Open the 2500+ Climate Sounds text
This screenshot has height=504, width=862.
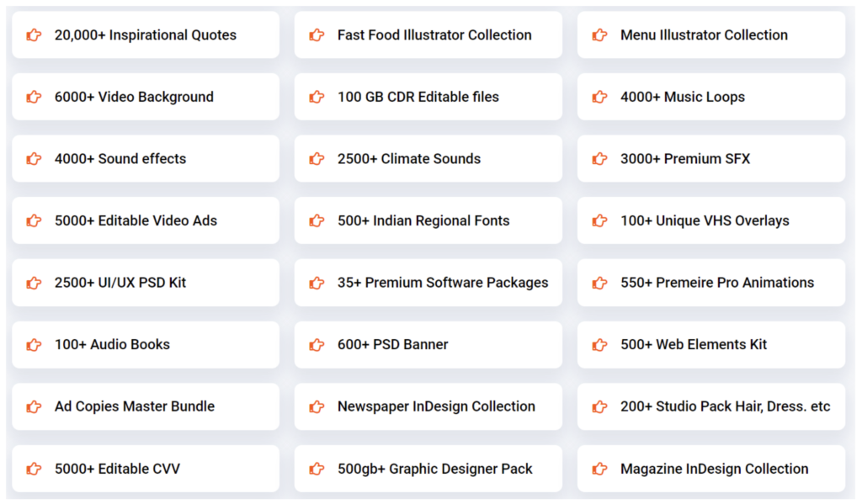(x=409, y=159)
